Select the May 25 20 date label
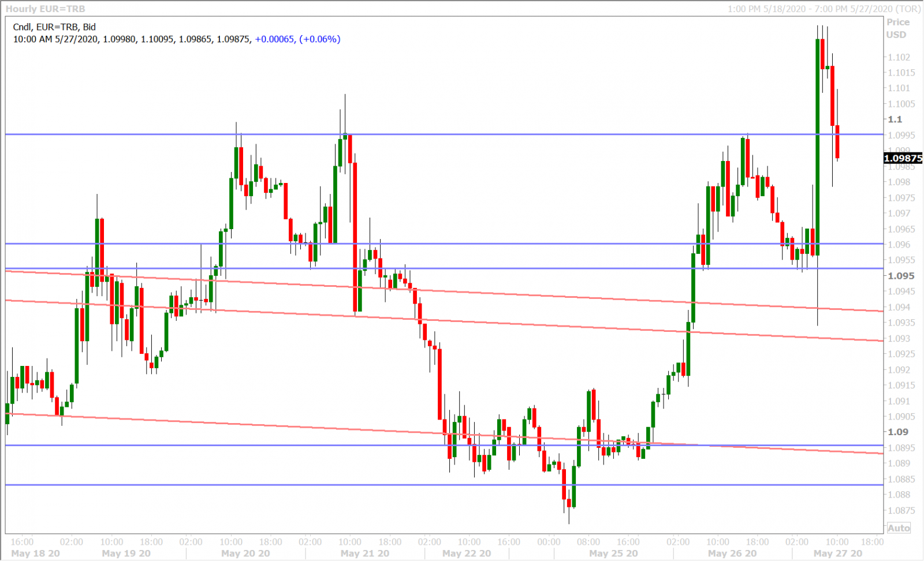Image resolution: width=924 pixels, height=561 pixels. pyautogui.click(x=613, y=553)
